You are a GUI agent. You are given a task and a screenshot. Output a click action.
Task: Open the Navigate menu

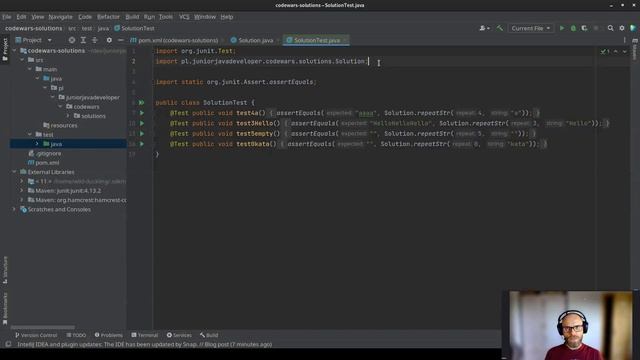coord(60,17)
